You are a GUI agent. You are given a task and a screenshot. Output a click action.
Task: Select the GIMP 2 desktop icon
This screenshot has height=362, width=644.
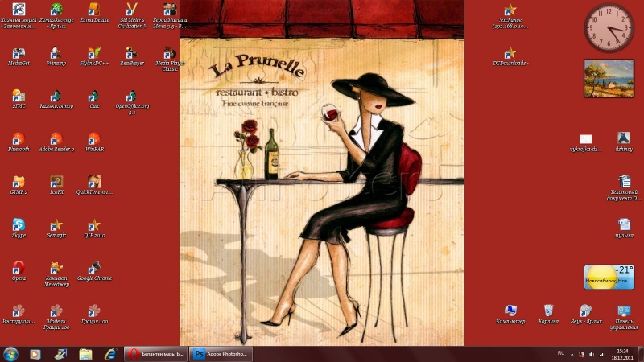click(18, 182)
